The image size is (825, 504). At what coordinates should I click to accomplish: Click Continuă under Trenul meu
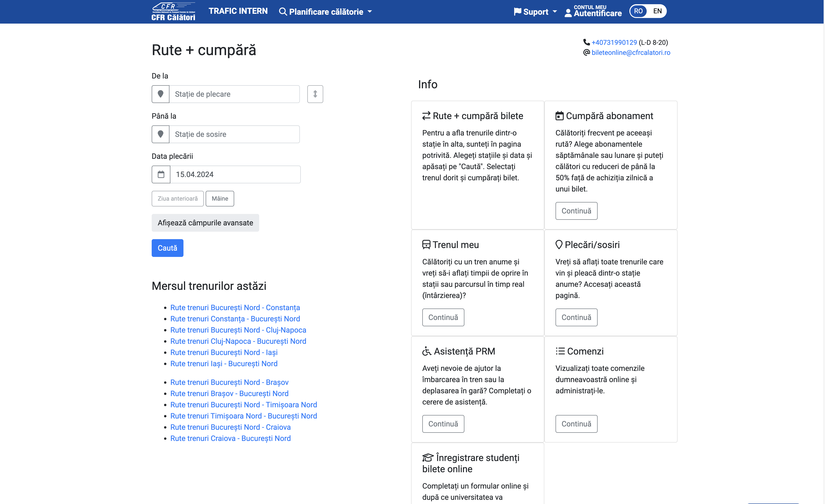443,317
